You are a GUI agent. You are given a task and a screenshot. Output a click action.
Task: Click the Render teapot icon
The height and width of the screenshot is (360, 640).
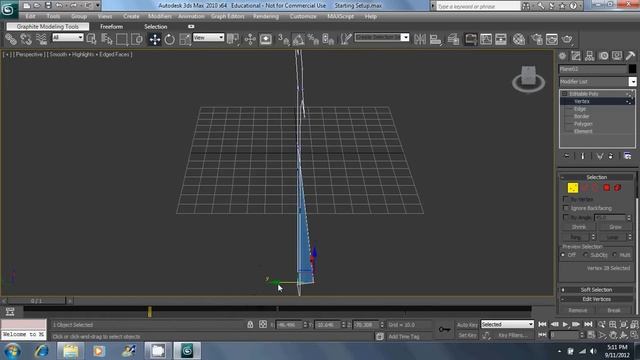click(x=567, y=39)
